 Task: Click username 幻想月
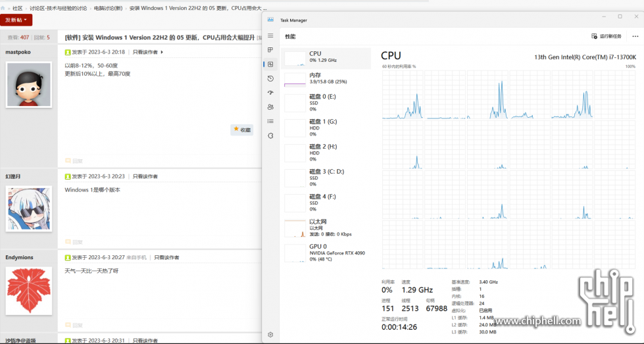tap(12, 176)
